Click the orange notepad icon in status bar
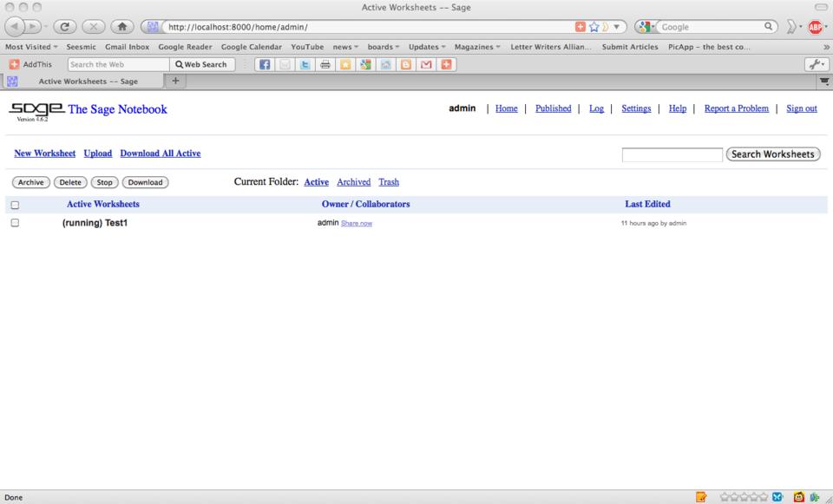The height and width of the screenshot is (504, 833). pos(701,497)
